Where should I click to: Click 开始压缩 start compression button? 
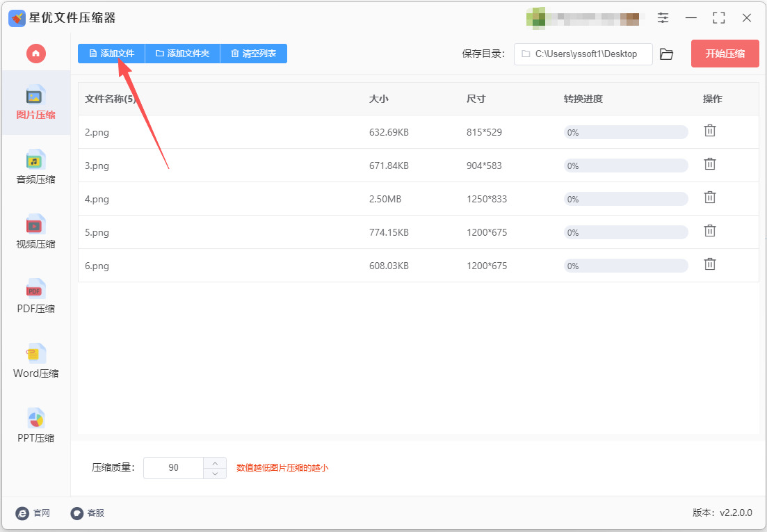click(725, 54)
